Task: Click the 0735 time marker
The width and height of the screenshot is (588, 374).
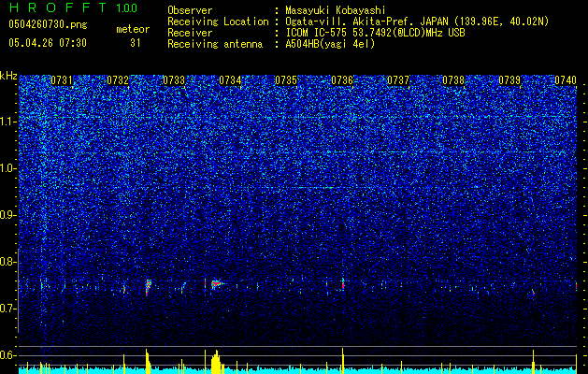Action: tap(286, 80)
